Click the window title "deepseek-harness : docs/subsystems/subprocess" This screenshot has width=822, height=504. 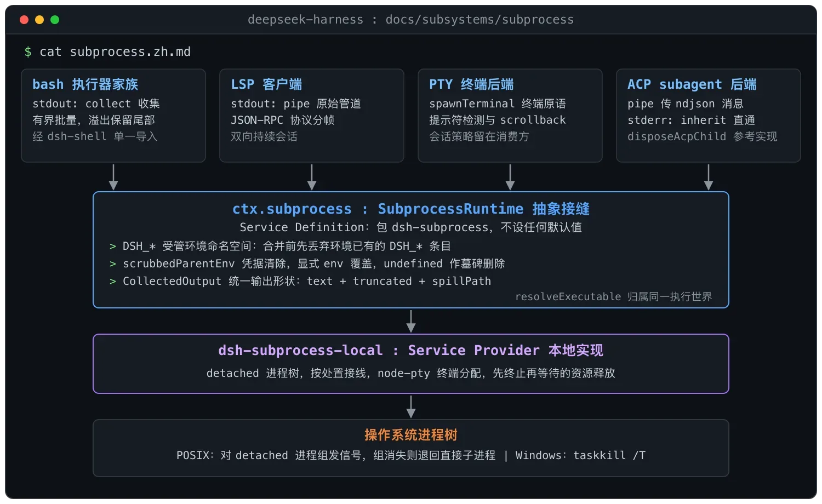(410, 20)
